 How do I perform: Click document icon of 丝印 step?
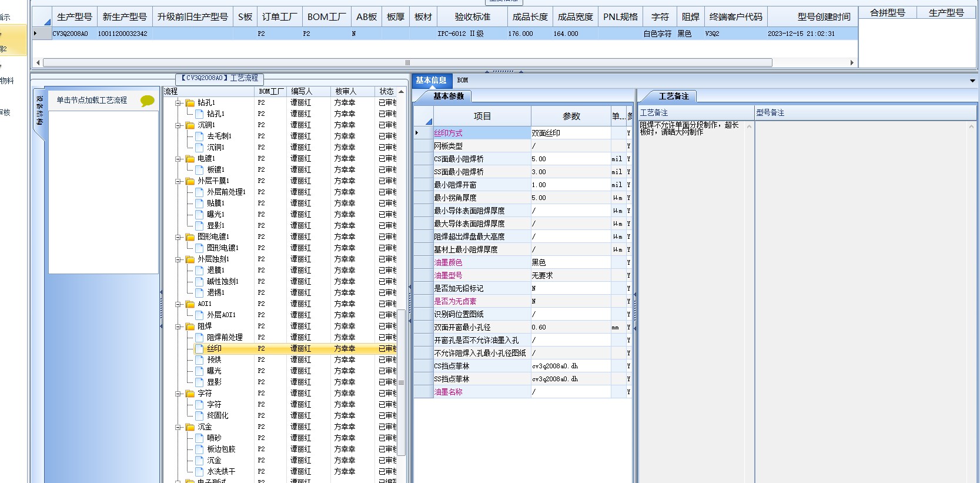click(199, 348)
